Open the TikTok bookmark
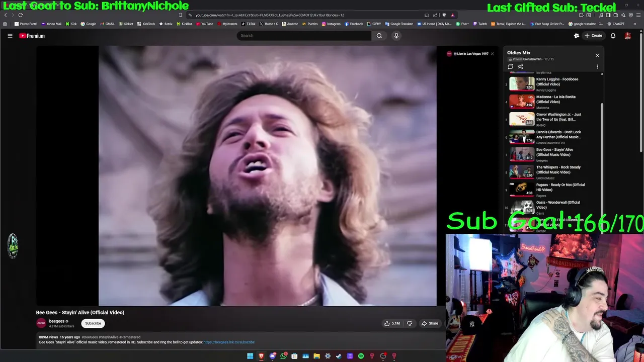Screen dimensions: 644x362 (x=248, y=24)
